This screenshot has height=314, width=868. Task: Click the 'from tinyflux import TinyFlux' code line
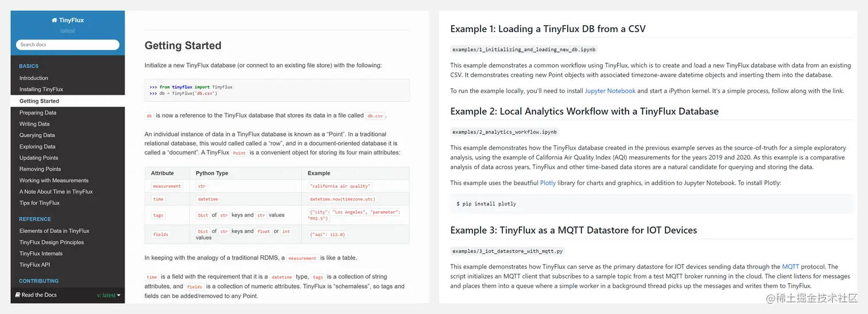(x=191, y=87)
